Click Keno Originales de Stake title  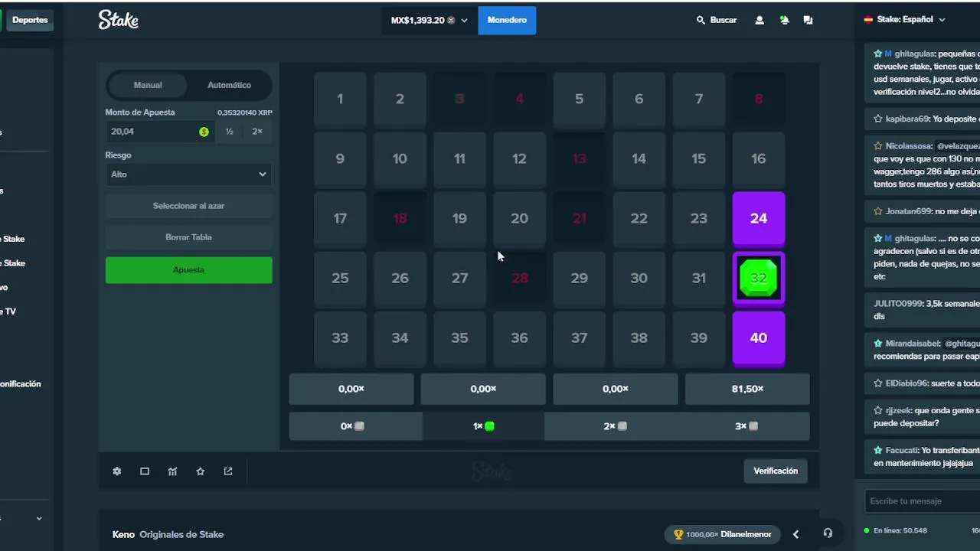tap(168, 534)
